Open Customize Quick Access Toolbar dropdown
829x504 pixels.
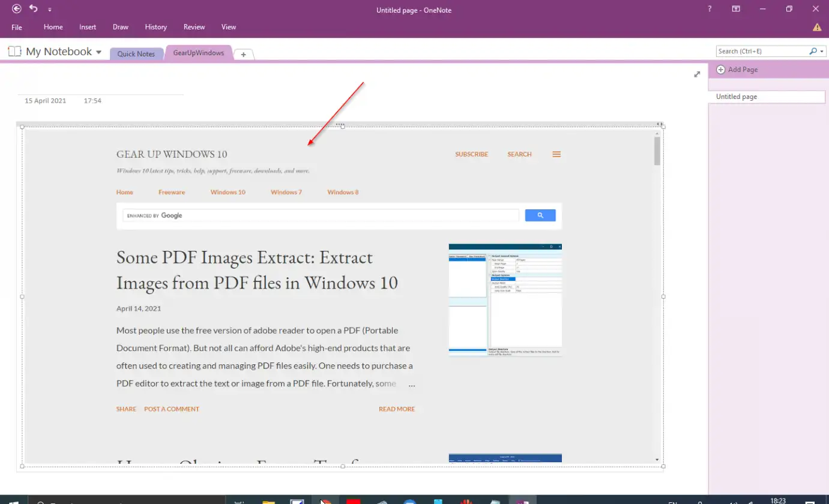pos(49,10)
